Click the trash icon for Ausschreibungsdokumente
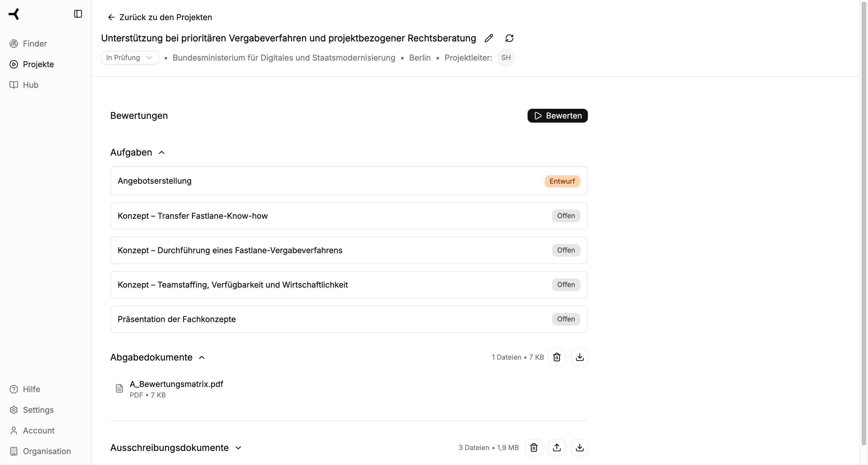This screenshot has height=465, width=868. tap(534, 447)
